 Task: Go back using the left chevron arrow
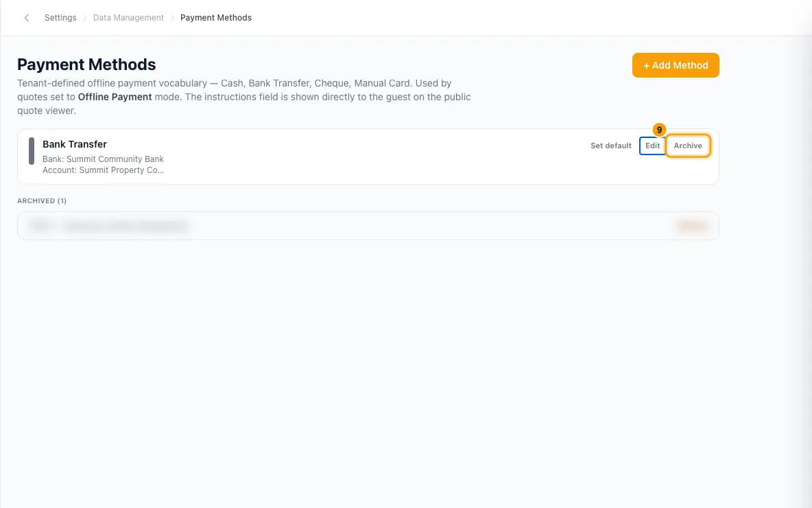coord(27,18)
